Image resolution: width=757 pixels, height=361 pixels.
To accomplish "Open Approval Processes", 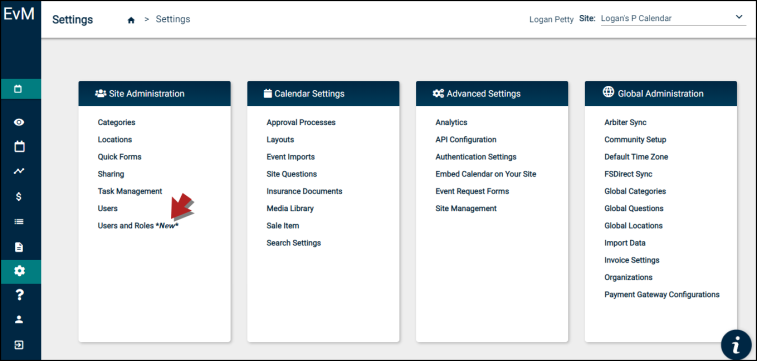I will point(301,123).
